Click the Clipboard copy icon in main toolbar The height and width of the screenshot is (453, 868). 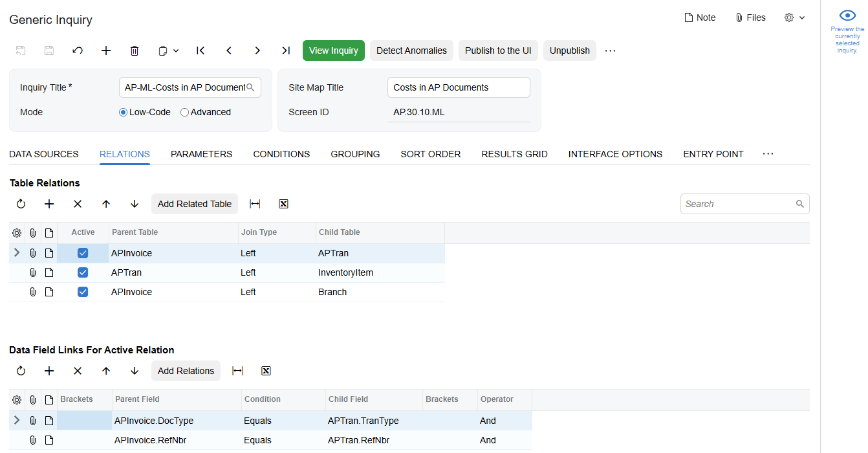click(x=163, y=50)
